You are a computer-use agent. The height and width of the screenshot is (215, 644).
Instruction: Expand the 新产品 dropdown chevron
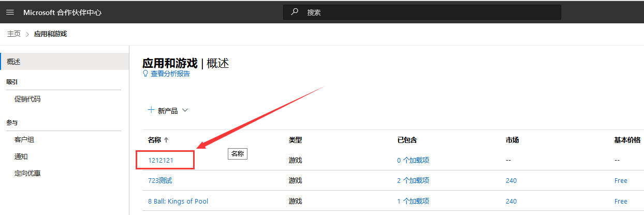coord(185,110)
